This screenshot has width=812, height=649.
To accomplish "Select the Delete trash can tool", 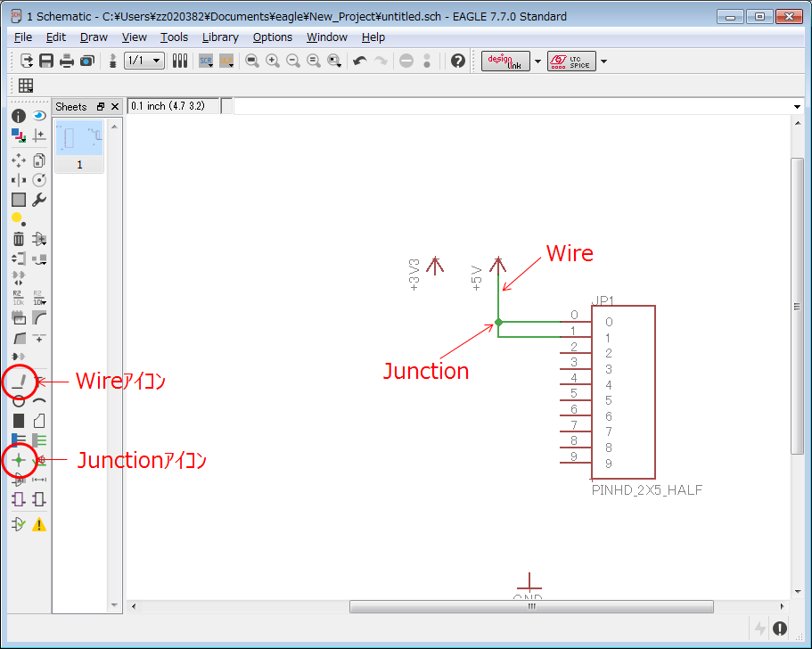I will pos(19,239).
